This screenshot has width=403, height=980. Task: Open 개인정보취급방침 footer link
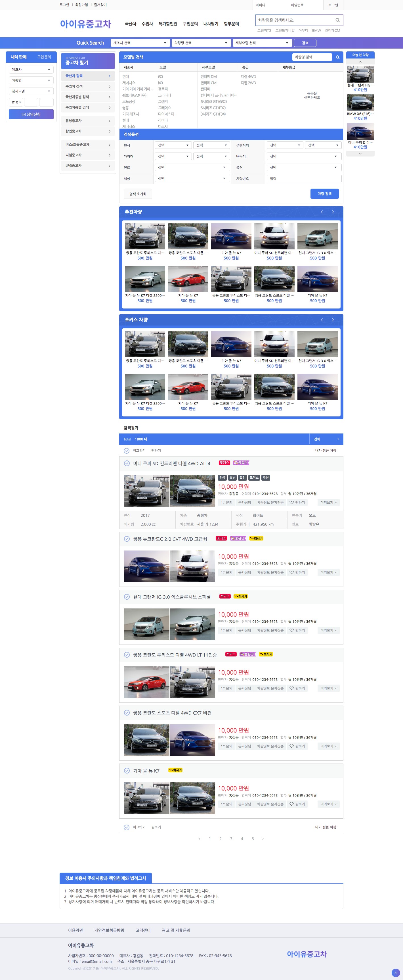pos(109,930)
